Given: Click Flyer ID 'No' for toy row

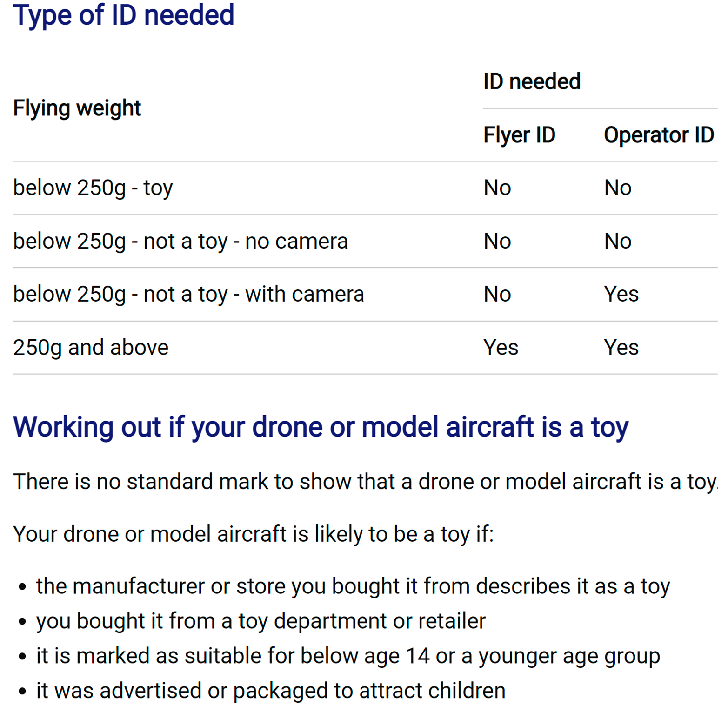Looking at the screenshot, I should [497, 188].
